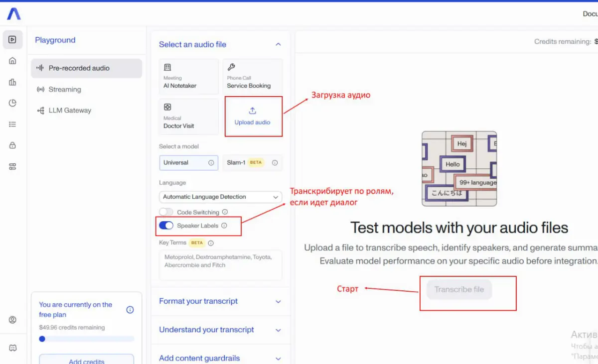Screen dimensions: 598x364
Task: Open the bar chart icon in sidebar
Action: point(12,82)
